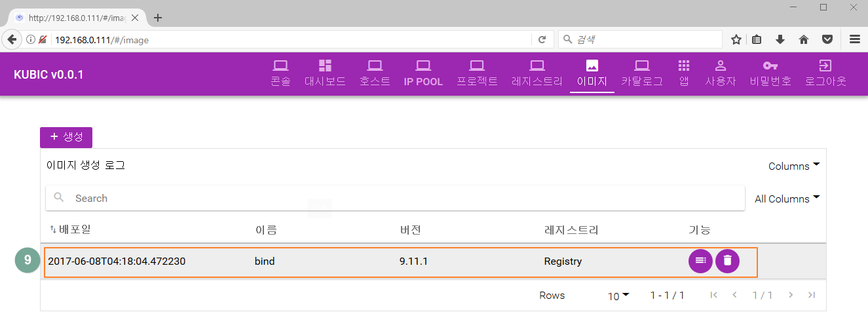Open Firefox downloads arrow icon
This screenshot has height=327, width=868.
(x=780, y=40)
